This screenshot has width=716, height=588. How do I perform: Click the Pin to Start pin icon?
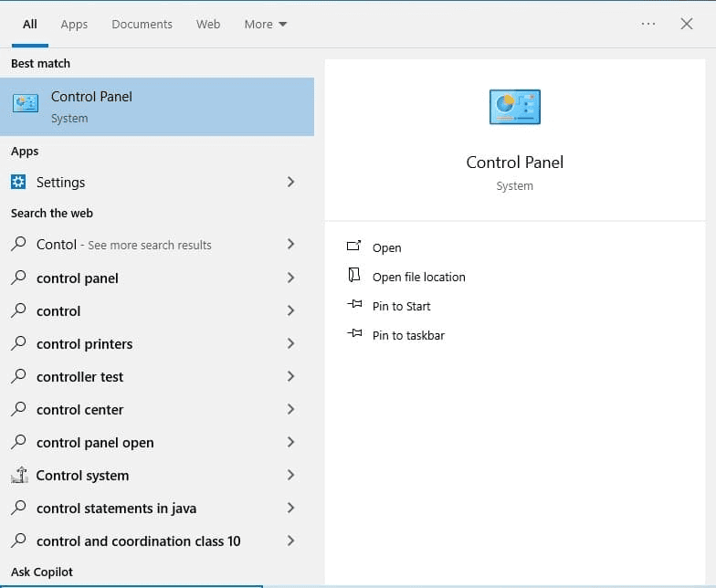[x=354, y=305]
